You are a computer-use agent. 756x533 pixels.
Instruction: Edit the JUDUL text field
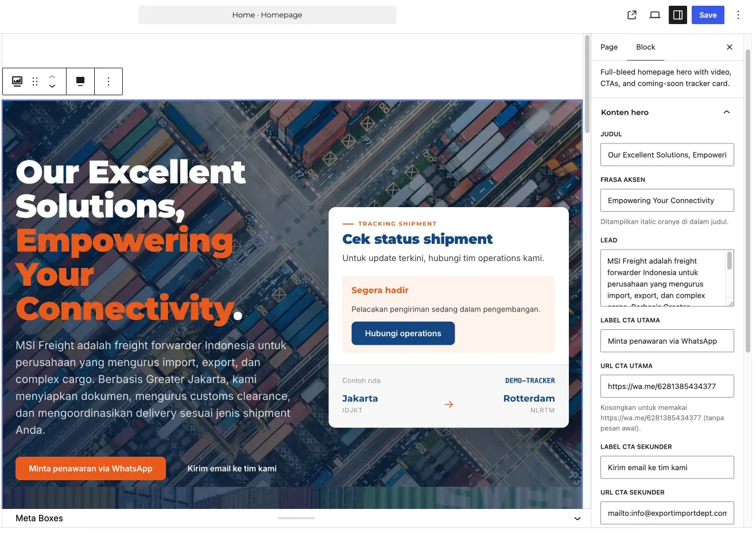coord(667,155)
